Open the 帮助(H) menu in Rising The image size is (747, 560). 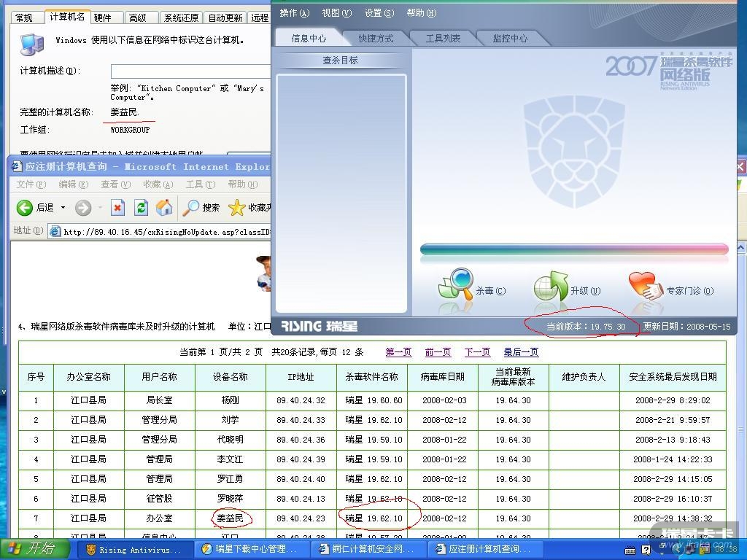click(x=421, y=13)
